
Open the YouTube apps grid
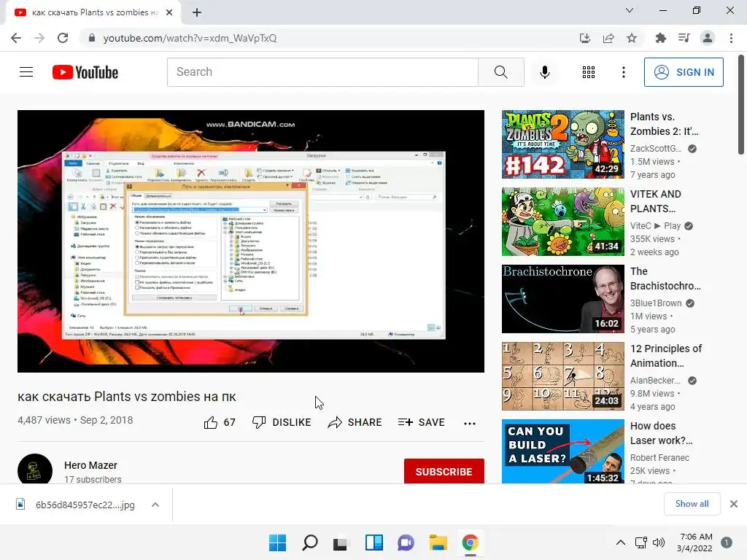589,72
